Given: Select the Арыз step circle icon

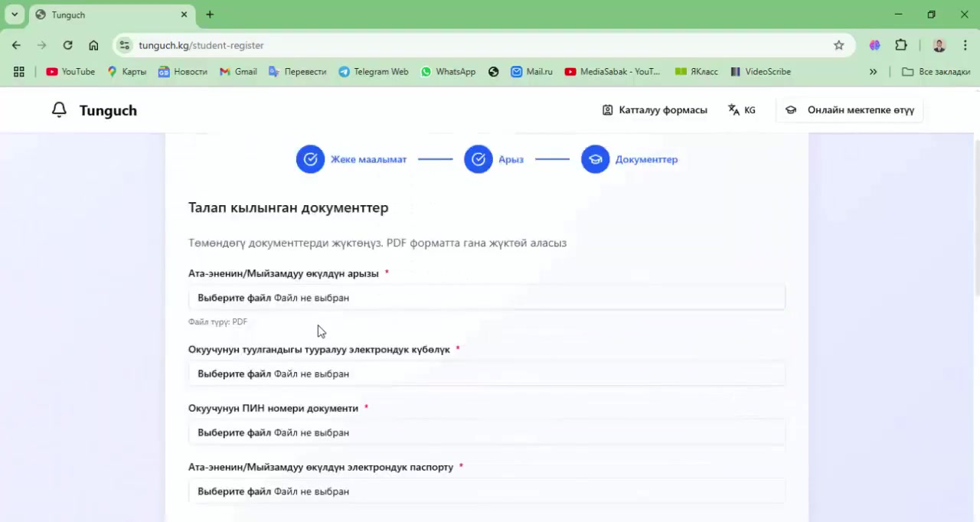Looking at the screenshot, I should point(479,159).
